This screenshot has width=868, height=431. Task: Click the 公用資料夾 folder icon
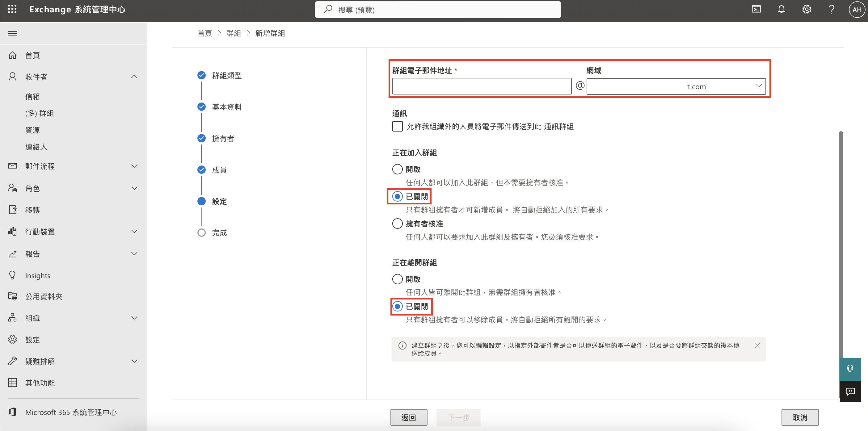click(x=12, y=296)
